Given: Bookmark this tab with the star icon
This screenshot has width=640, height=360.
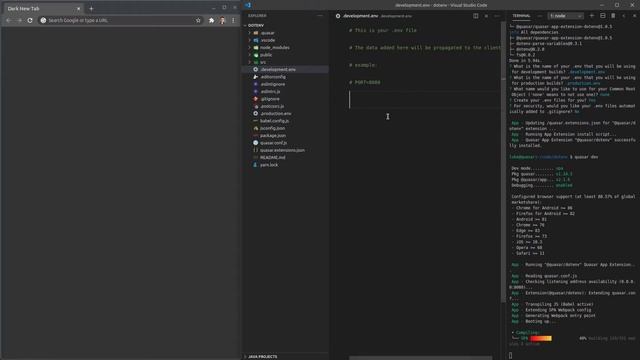Looking at the screenshot, I should coord(198,20).
